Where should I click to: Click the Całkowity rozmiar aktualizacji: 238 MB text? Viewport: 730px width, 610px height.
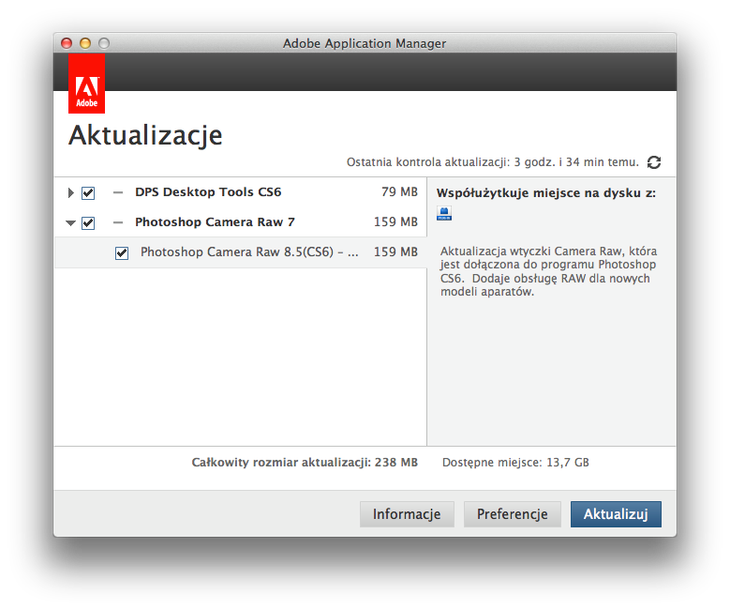[304, 462]
